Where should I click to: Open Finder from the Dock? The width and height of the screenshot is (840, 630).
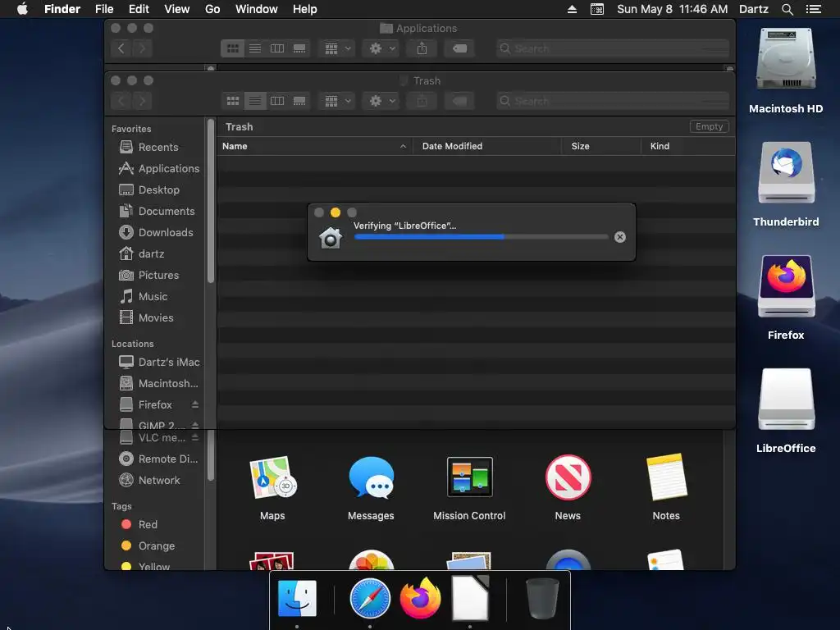coord(297,598)
